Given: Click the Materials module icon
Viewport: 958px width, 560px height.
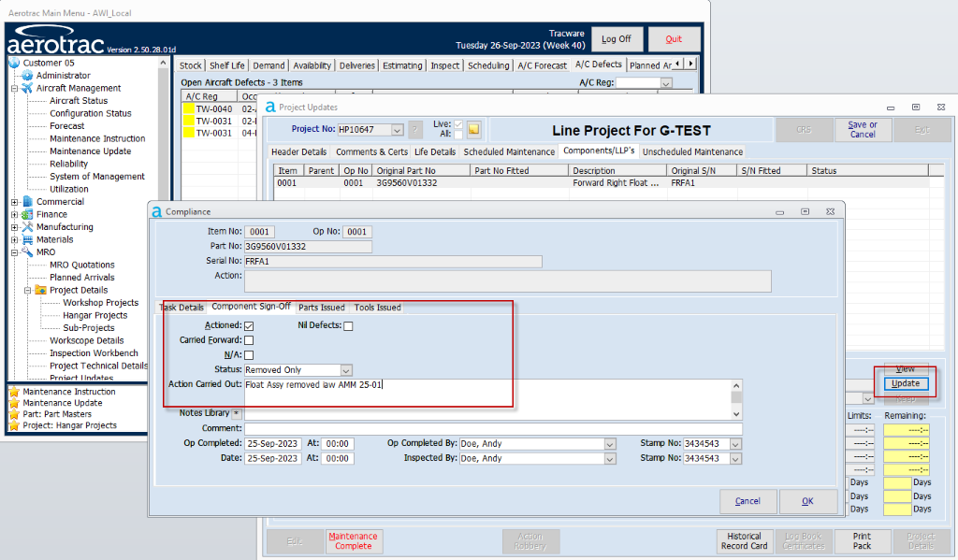Looking at the screenshot, I should point(27,239).
